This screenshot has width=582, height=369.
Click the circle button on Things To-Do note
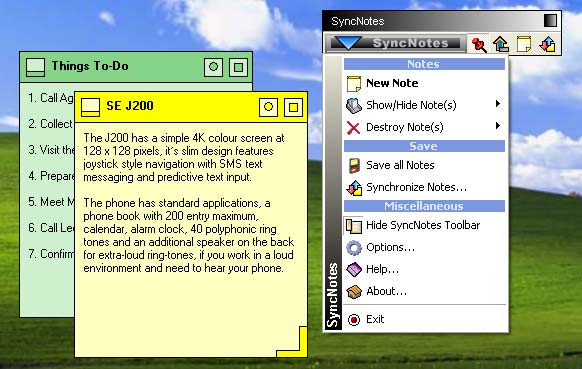213,67
